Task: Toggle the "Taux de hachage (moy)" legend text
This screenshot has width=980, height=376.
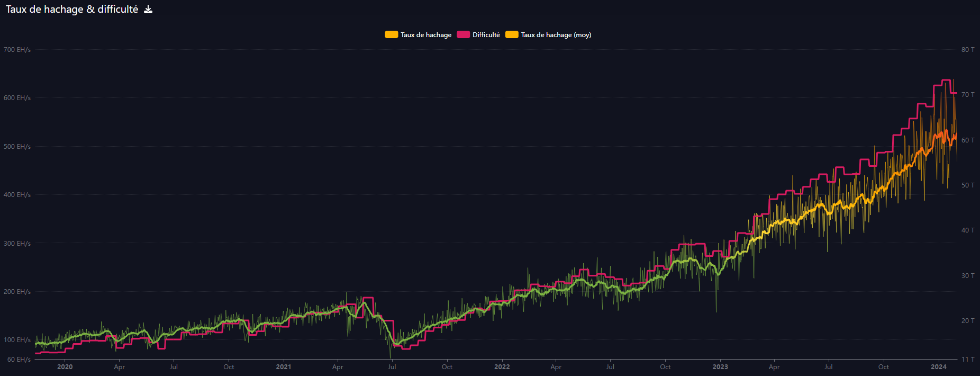Action: click(556, 35)
